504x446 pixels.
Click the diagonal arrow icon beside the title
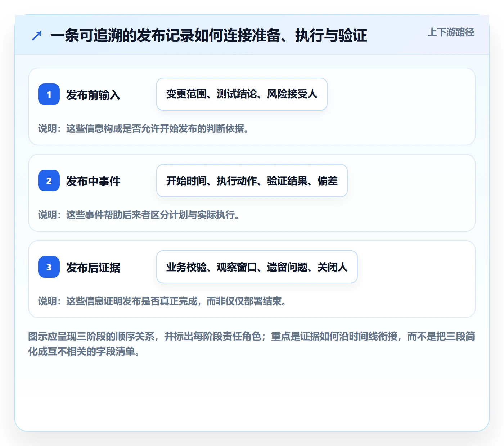[x=37, y=36]
